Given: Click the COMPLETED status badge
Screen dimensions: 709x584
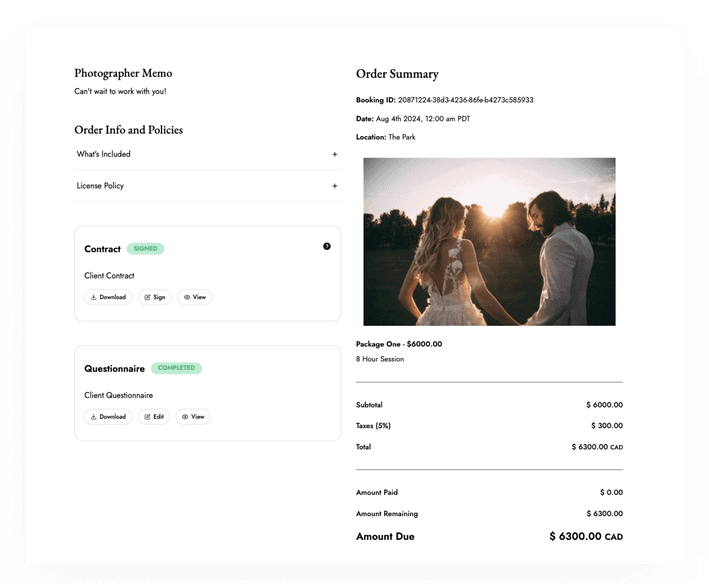Looking at the screenshot, I should [x=176, y=368].
